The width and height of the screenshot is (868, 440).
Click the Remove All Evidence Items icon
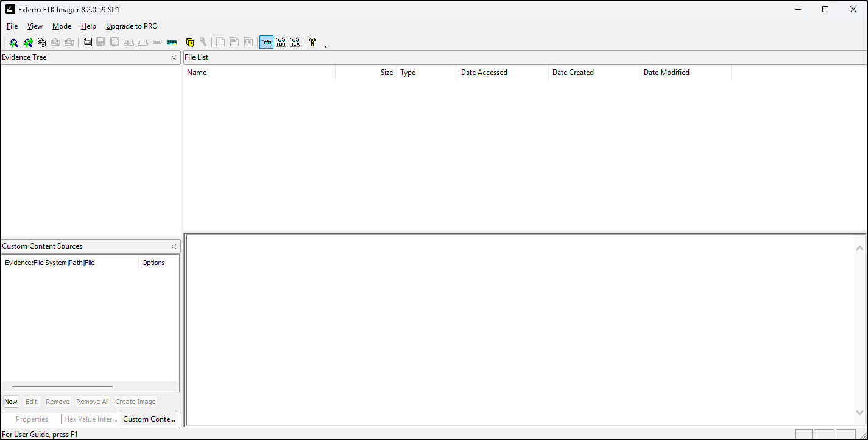tap(69, 42)
